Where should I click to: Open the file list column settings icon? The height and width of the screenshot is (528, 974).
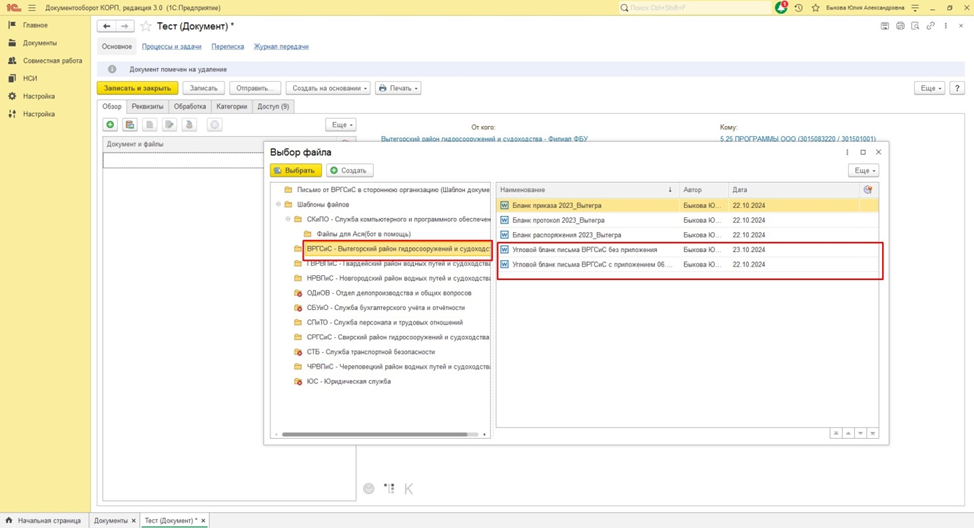coord(868,189)
